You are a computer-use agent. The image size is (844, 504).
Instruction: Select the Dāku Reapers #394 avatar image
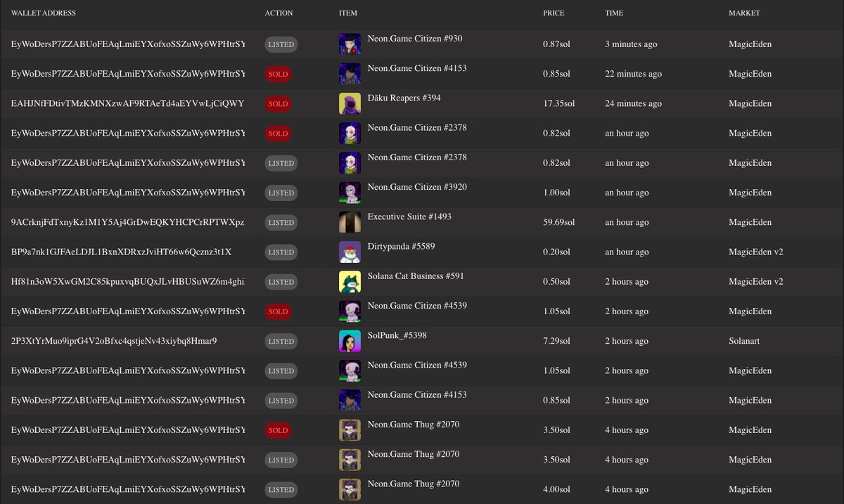tap(350, 103)
